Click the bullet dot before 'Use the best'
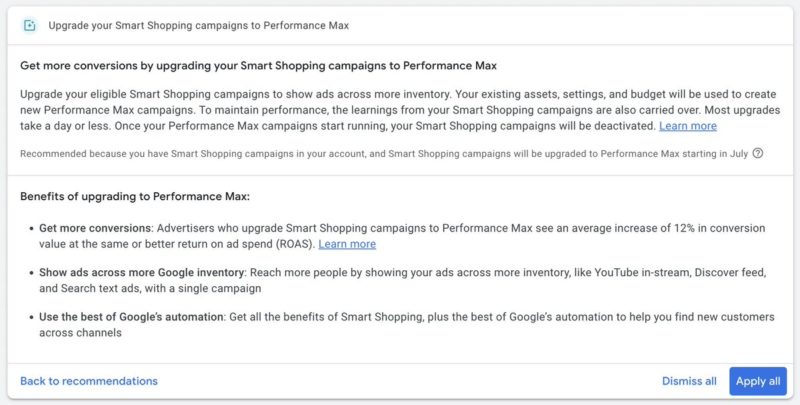This screenshot has height=405, width=800. tap(30, 318)
